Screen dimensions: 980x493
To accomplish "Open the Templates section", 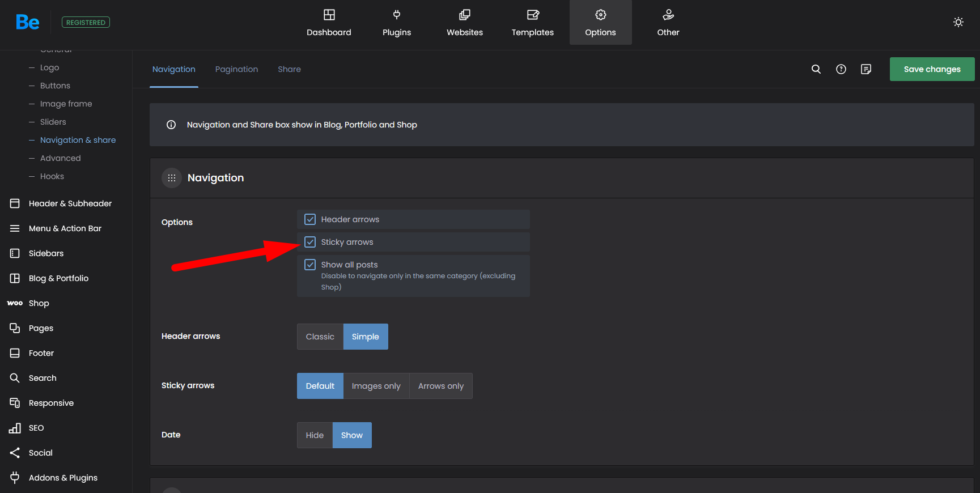I will (532, 23).
